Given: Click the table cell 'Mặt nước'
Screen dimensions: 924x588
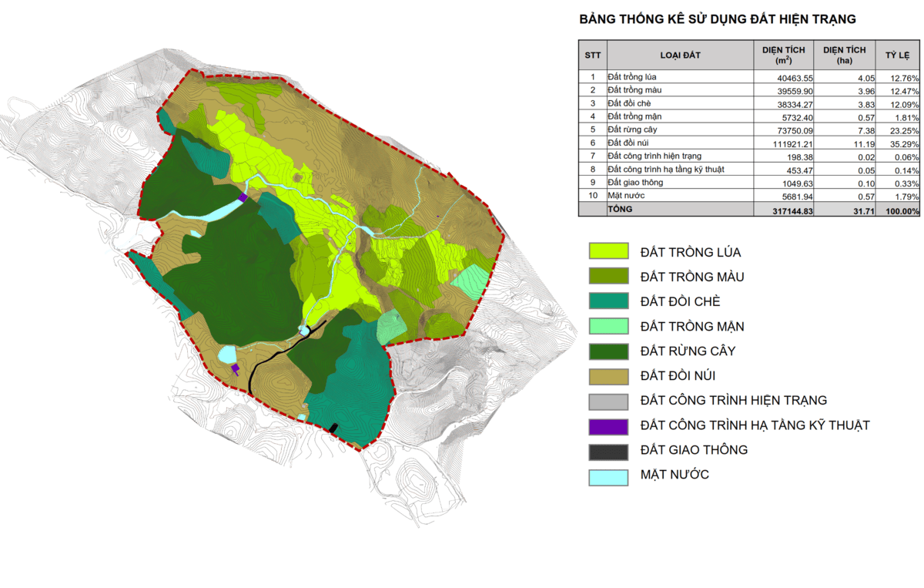Looking at the screenshot, I should tap(626, 196).
